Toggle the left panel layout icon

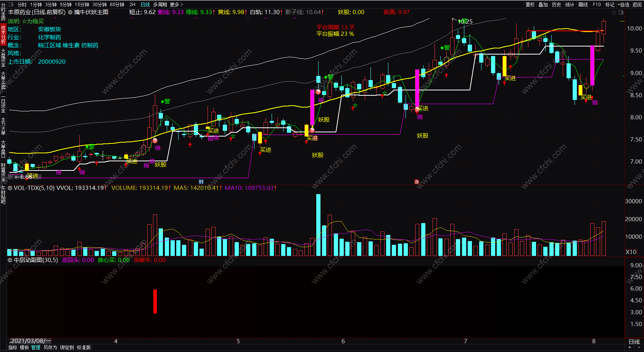[x=10, y=5]
